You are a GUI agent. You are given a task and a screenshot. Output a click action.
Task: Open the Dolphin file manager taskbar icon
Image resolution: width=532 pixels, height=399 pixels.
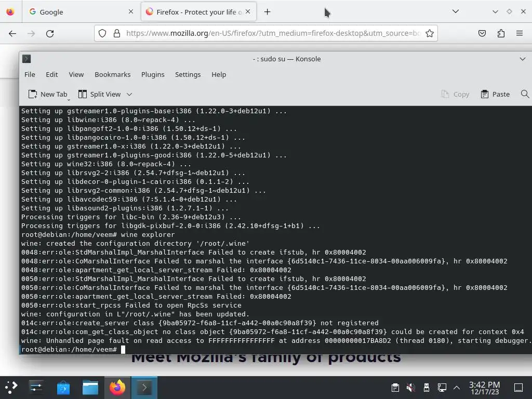coord(90,387)
